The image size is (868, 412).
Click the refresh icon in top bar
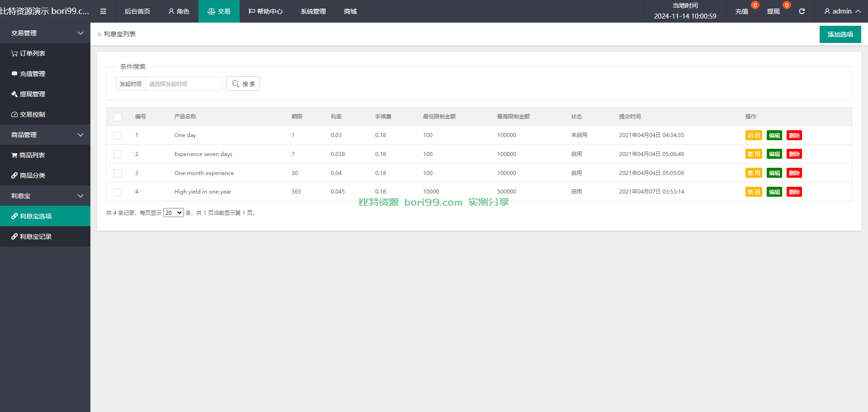click(x=802, y=11)
